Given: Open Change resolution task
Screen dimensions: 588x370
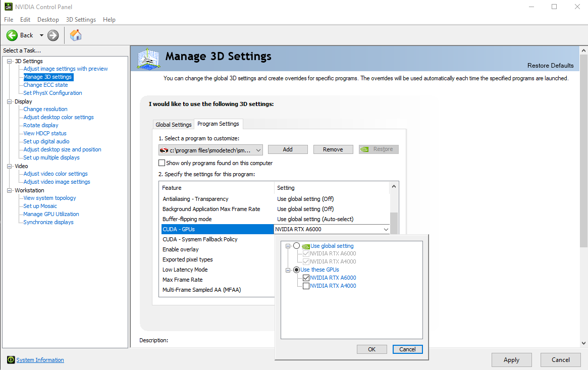Looking at the screenshot, I should [x=45, y=109].
